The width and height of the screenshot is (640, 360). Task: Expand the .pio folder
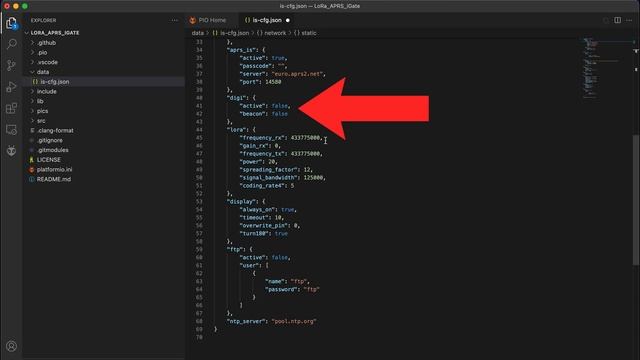click(x=42, y=52)
